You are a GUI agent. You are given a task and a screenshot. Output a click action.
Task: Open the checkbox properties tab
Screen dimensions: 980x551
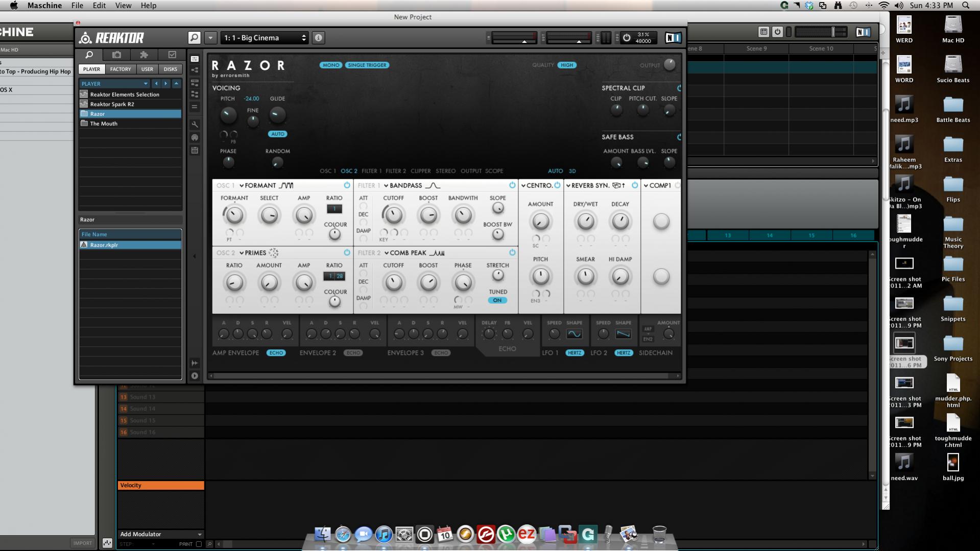172,55
